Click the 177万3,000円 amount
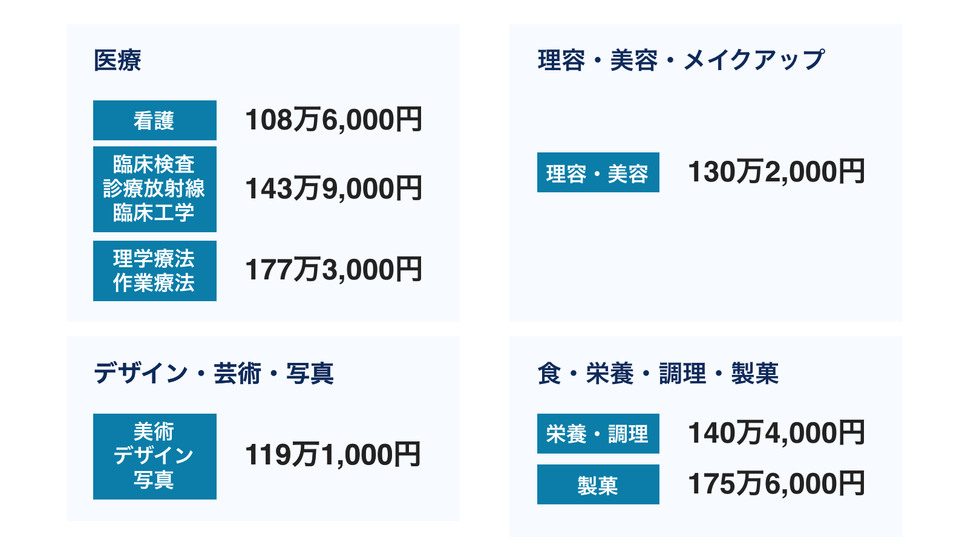968x560 pixels. click(333, 270)
